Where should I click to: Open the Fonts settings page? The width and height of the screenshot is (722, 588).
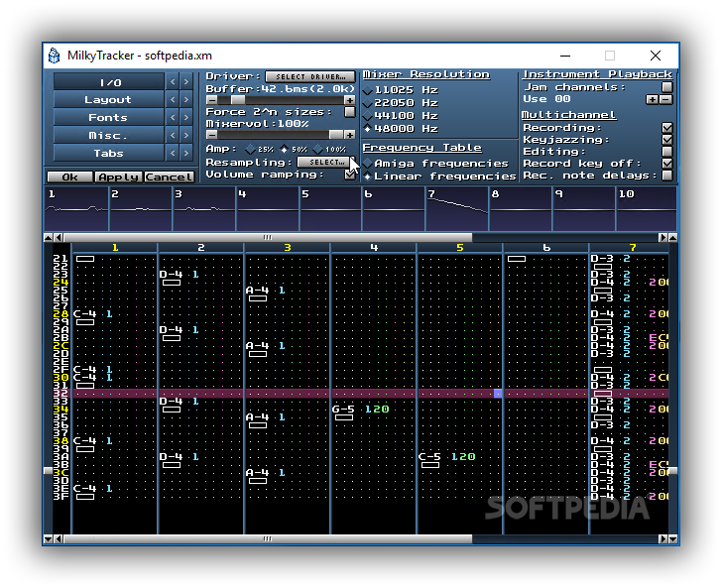coord(109,117)
